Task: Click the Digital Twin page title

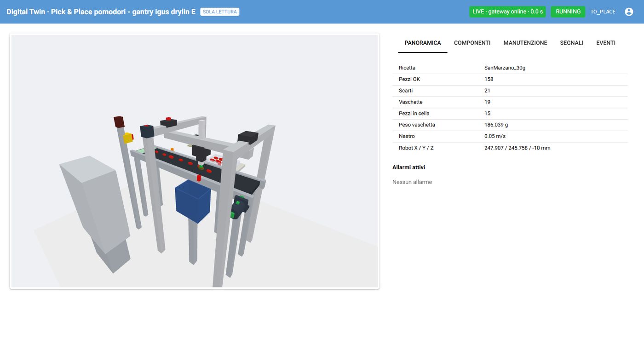Action: click(101, 12)
